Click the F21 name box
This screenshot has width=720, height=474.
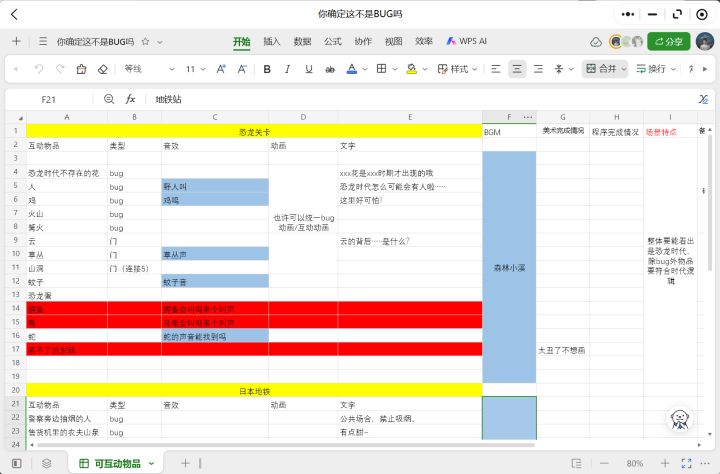49,100
